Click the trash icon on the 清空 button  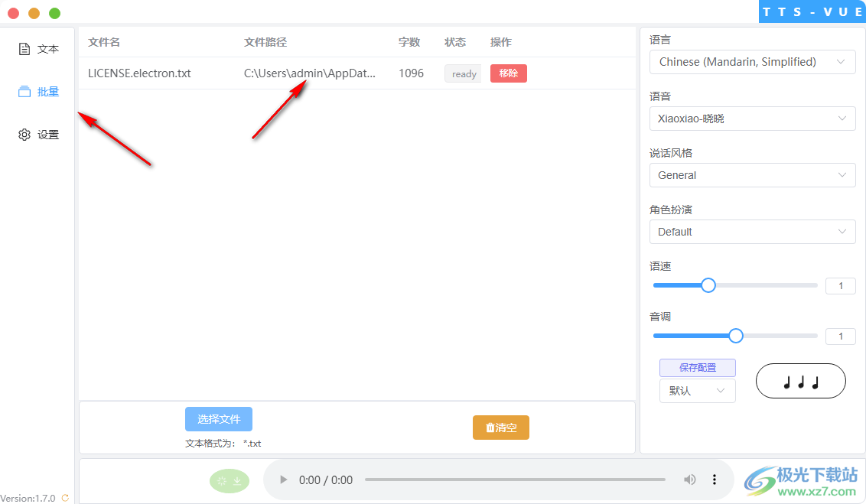(x=490, y=428)
